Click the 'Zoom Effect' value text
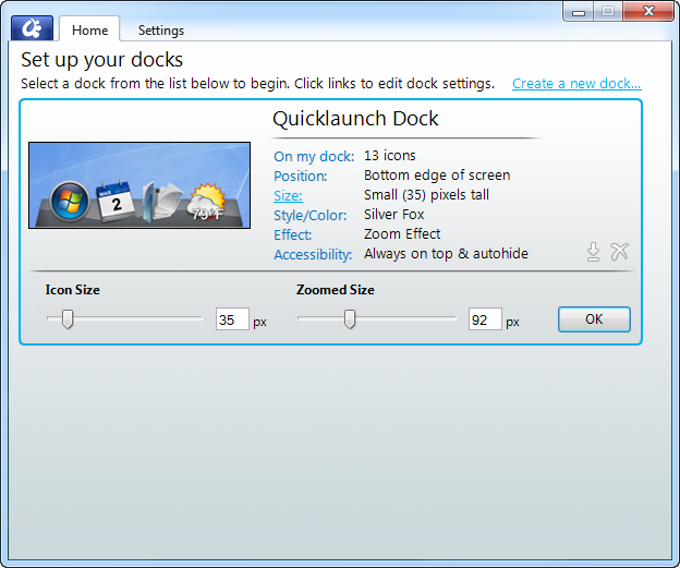This screenshot has width=680, height=568. 402,234
